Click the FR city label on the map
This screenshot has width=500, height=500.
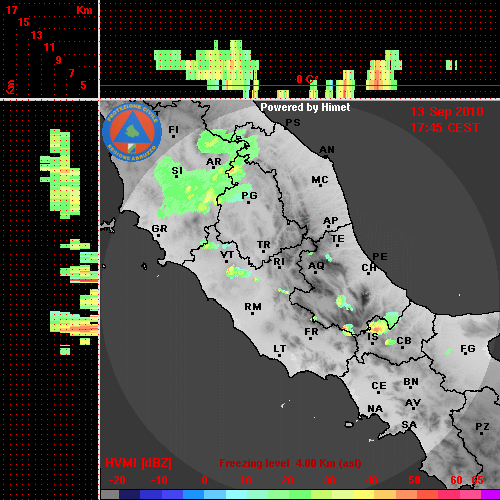point(311,332)
